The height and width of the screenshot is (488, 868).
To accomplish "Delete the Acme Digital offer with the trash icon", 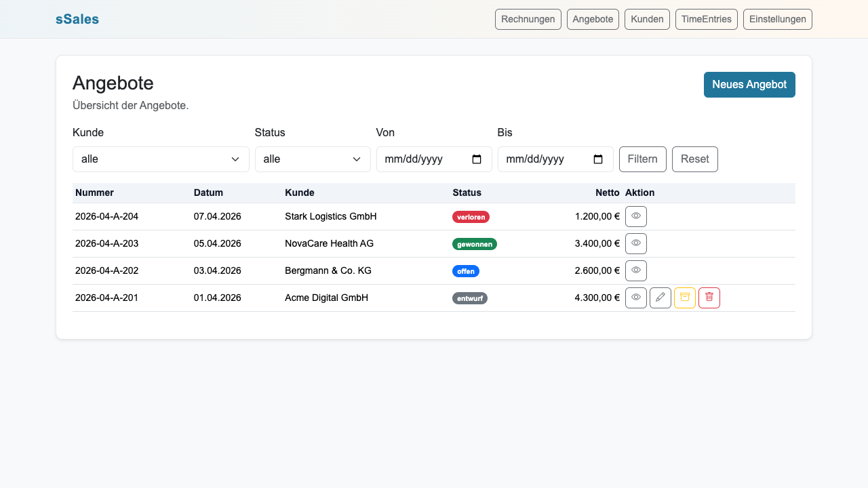I will pos(709,298).
